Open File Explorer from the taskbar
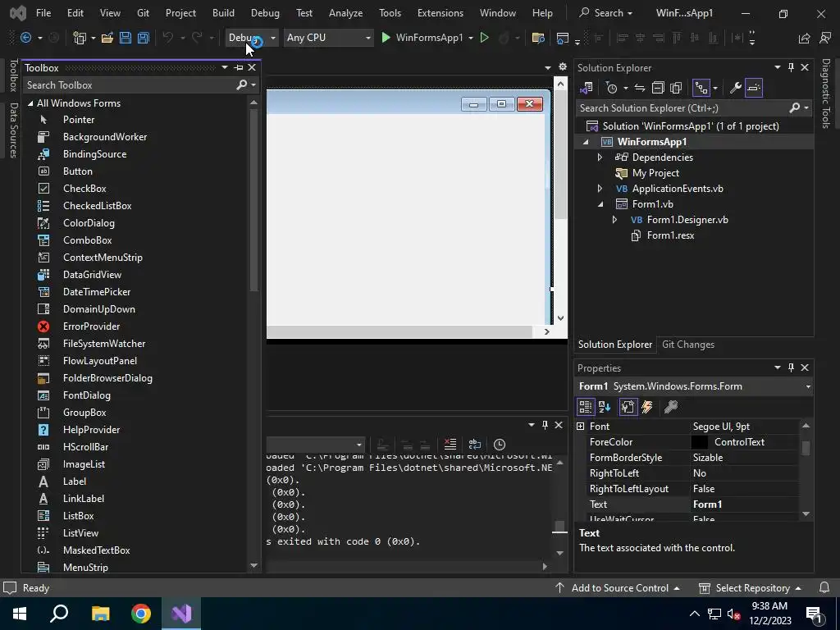The width and height of the screenshot is (840, 630). [x=100, y=614]
